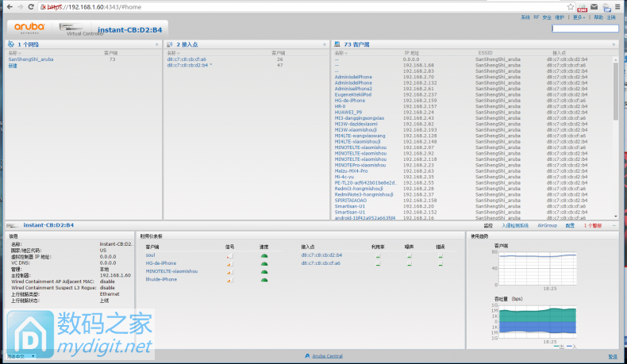Open the language selector dropdown at bottom left

(21, 356)
